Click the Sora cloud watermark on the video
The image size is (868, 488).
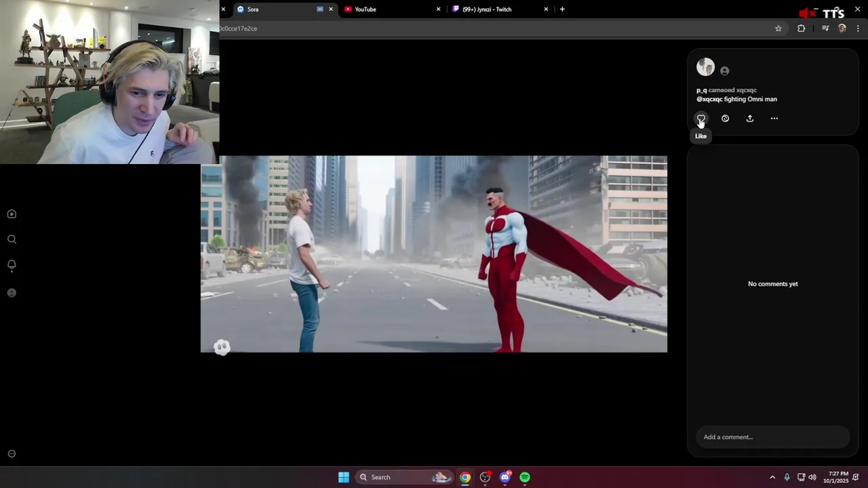tap(222, 347)
